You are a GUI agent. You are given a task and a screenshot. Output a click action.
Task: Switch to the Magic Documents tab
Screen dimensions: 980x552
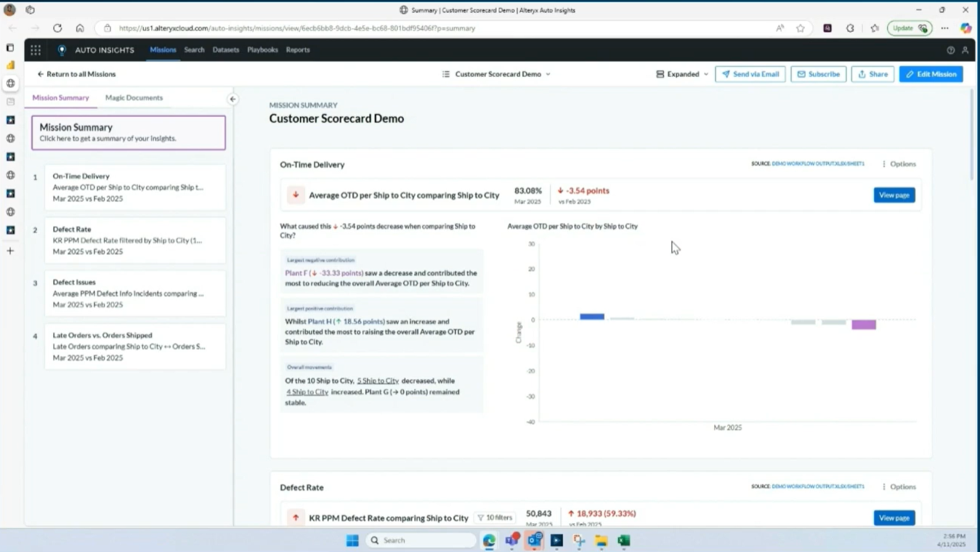[x=134, y=97]
